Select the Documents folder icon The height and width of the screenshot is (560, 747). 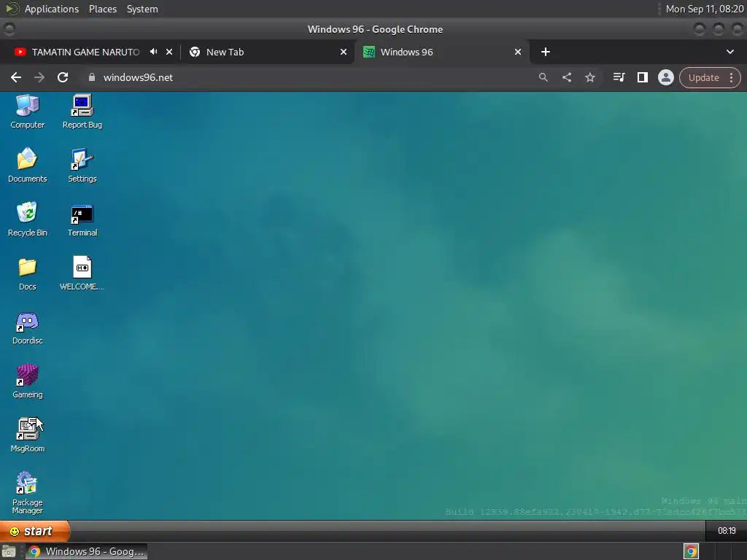pyautogui.click(x=27, y=166)
